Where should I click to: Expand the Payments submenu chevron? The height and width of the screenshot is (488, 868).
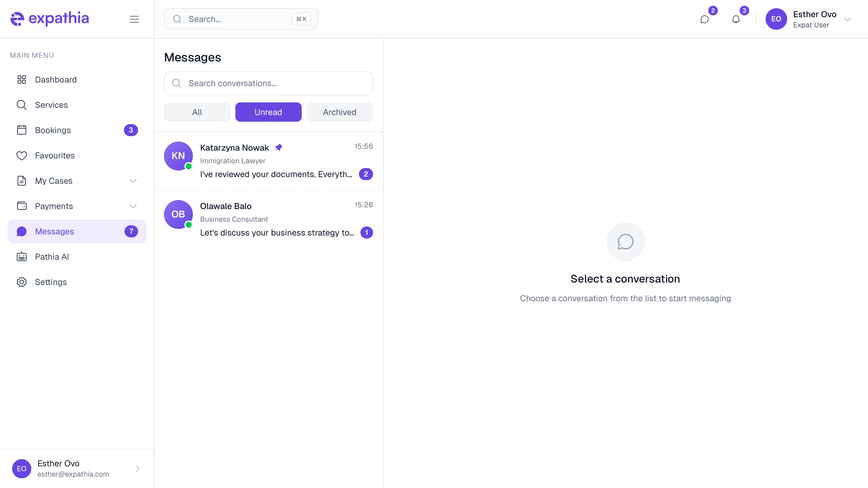click(x=133, y=206)
